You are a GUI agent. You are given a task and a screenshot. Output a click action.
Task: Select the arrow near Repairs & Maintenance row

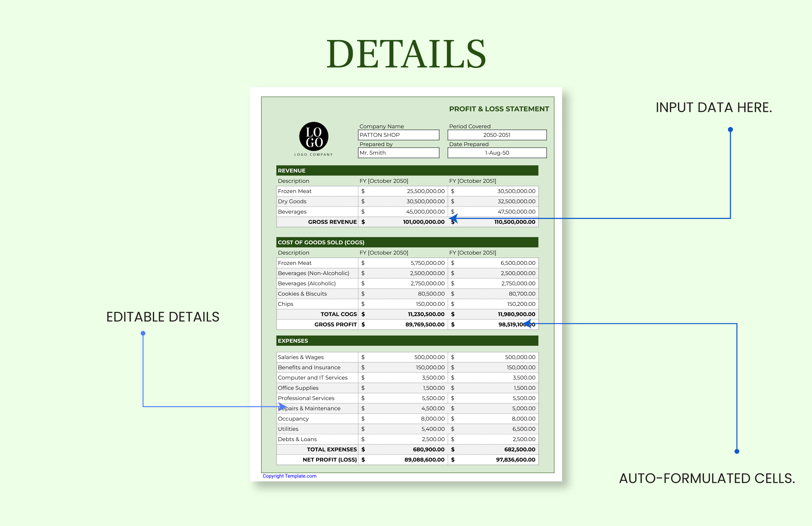coord(282,407)
